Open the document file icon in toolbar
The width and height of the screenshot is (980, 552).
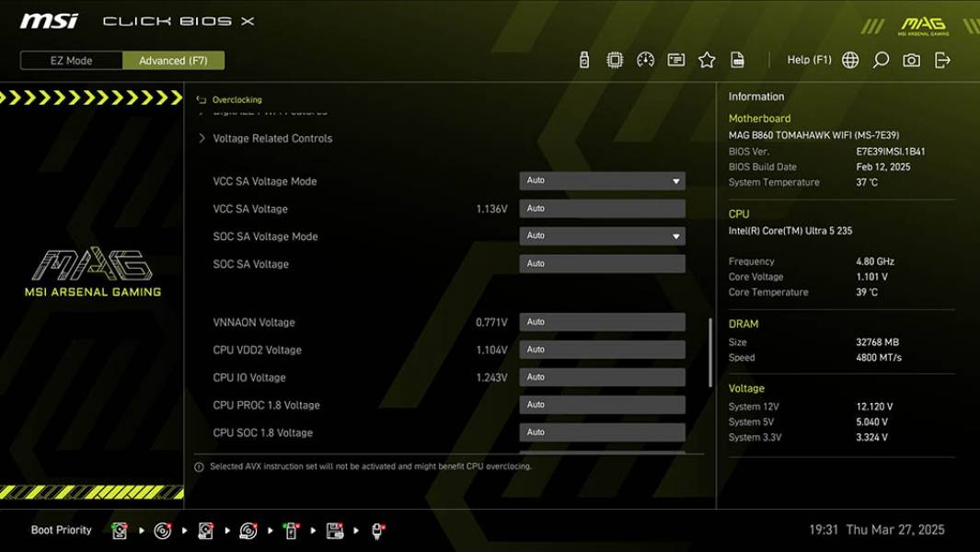point(737,60)
